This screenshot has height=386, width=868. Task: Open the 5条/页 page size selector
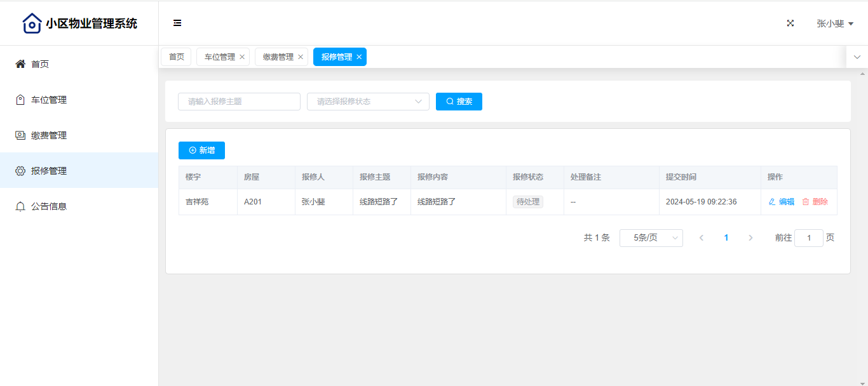click(651, 238)
